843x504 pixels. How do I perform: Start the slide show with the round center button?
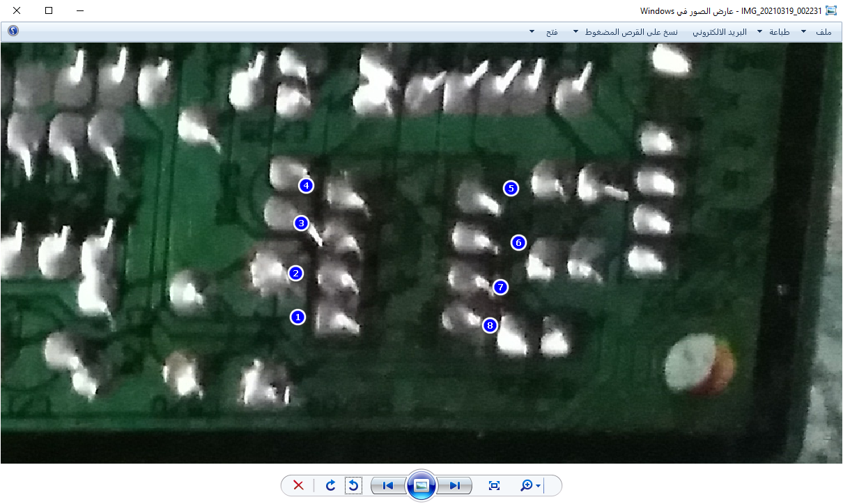coord(421,485)
